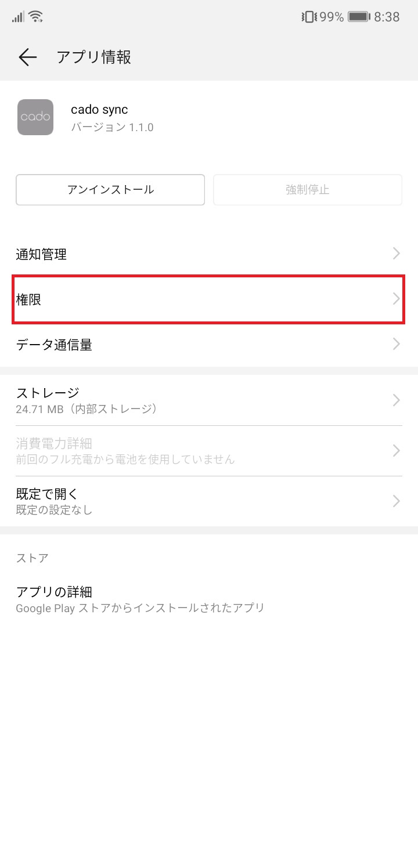Tap the 強制停止 force stop button
The width and height of the screenshot is (418, 868).
[x=308, y=190]
